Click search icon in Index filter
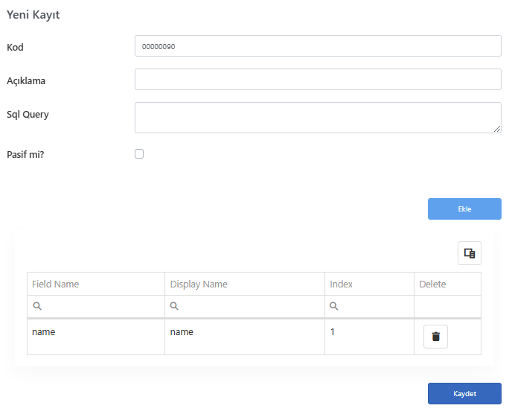The width and height of the screenshot is (512, 420). (x=333, y=306)
